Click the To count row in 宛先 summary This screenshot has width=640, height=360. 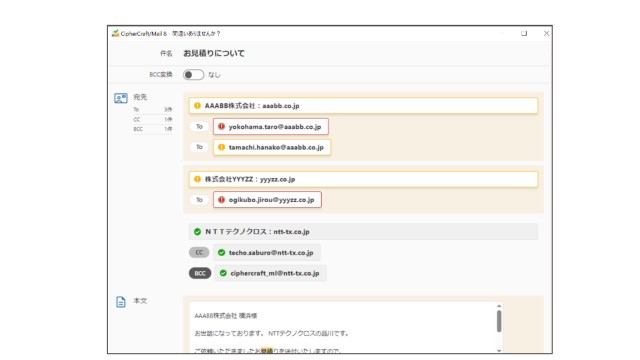[x=153, y=109]
